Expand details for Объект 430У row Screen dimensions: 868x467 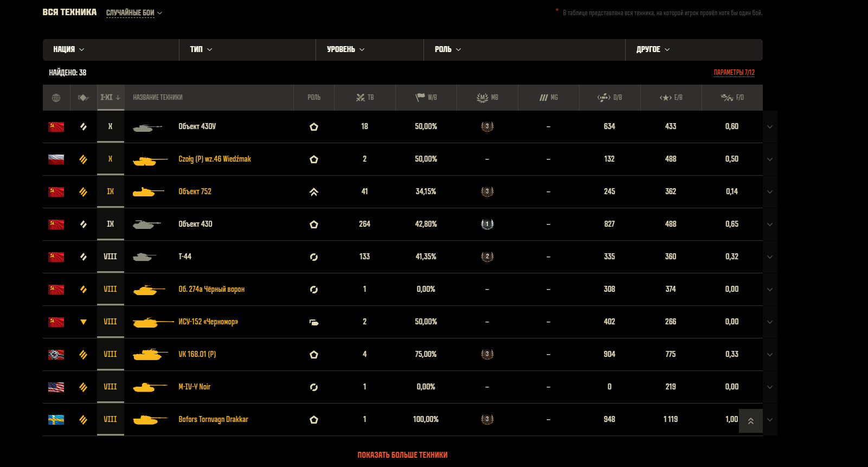point(769,127)
